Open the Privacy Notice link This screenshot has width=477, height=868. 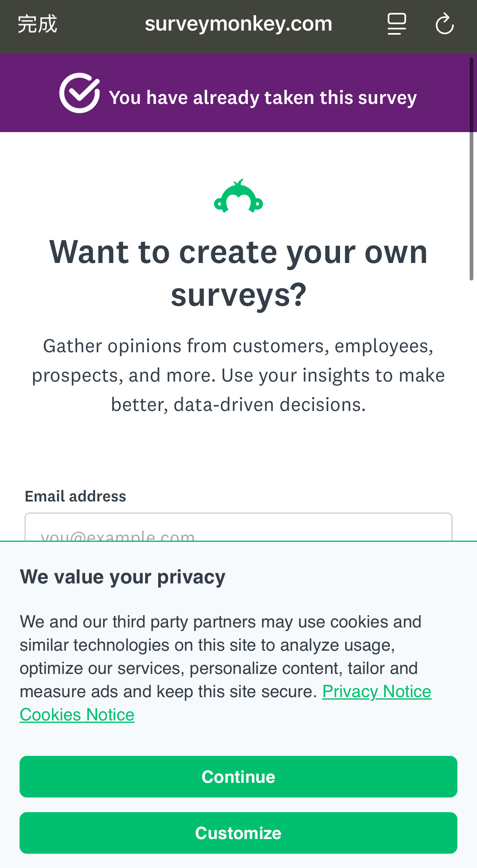[377, 691]
